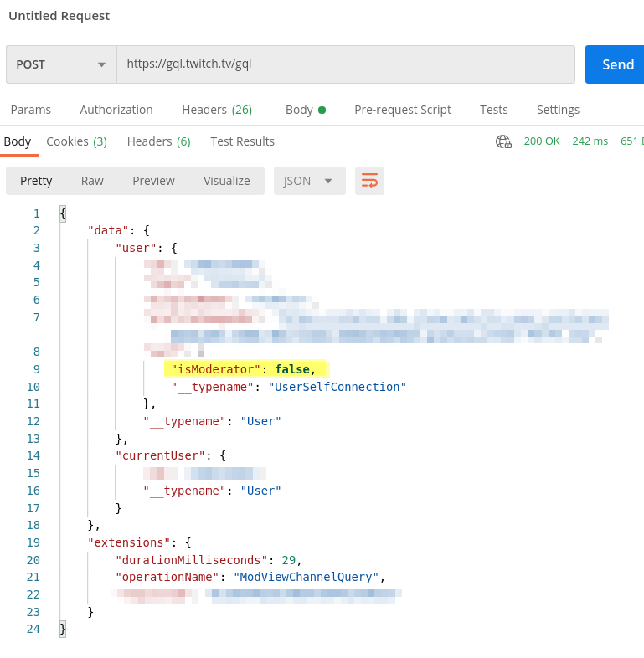Click the "extensions" key
Viewport: 644px width, 658px height.
point(129,542)
